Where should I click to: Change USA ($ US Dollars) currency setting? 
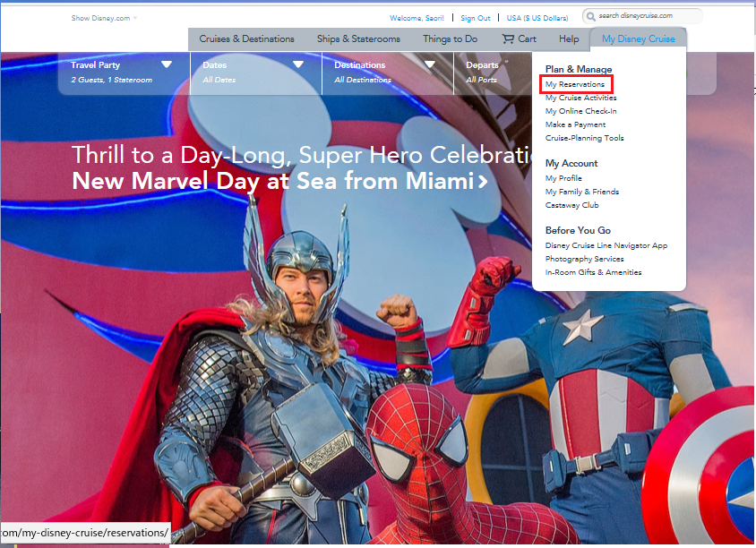(537, 18)
